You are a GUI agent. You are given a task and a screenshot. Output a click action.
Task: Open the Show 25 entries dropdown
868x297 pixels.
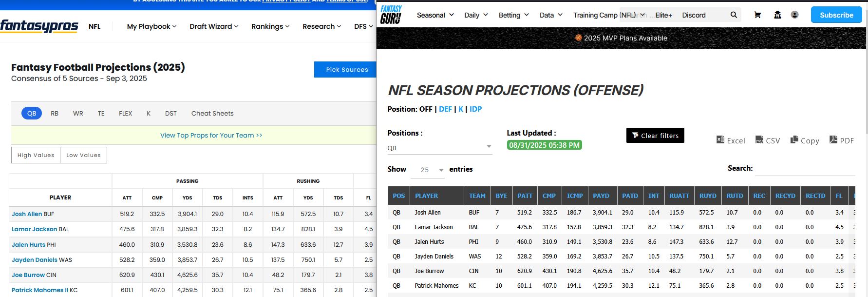pos(428,170)
